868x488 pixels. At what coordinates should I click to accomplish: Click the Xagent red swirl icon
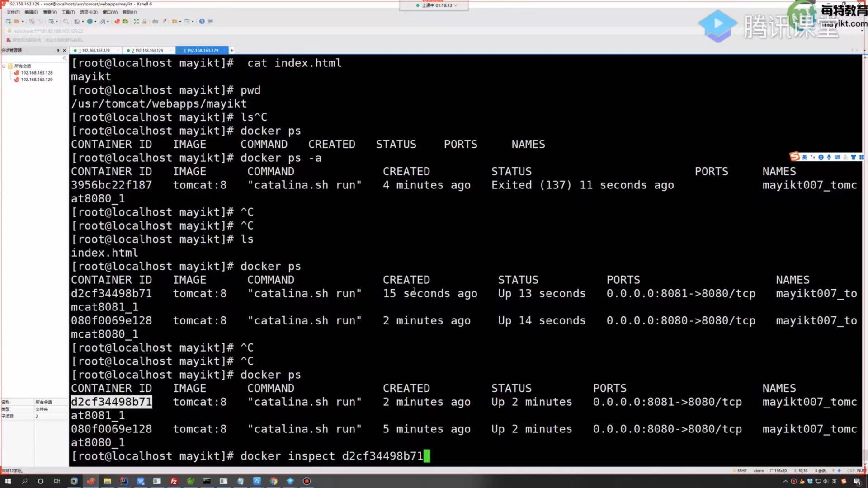coord(117,21)
